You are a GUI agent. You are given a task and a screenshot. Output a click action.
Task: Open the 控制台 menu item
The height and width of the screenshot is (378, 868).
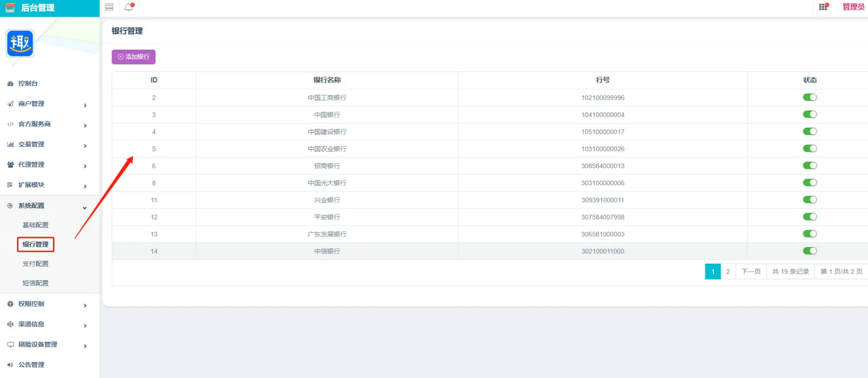coord(28,84)
